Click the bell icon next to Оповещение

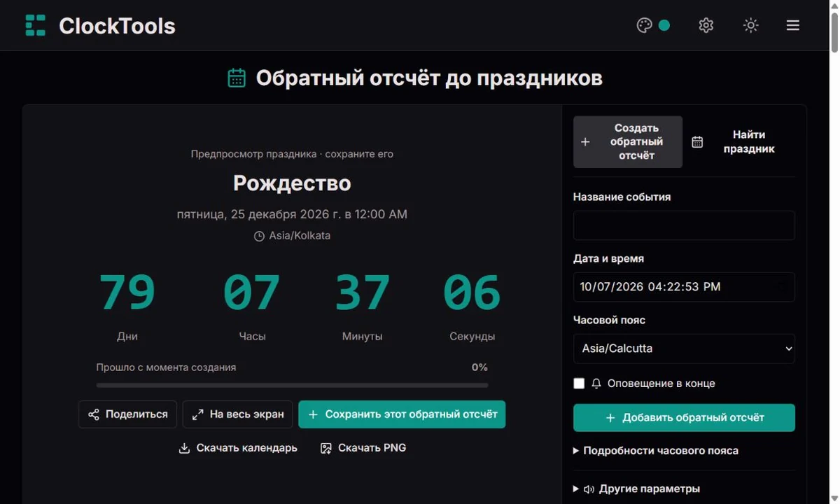(596, 384)
